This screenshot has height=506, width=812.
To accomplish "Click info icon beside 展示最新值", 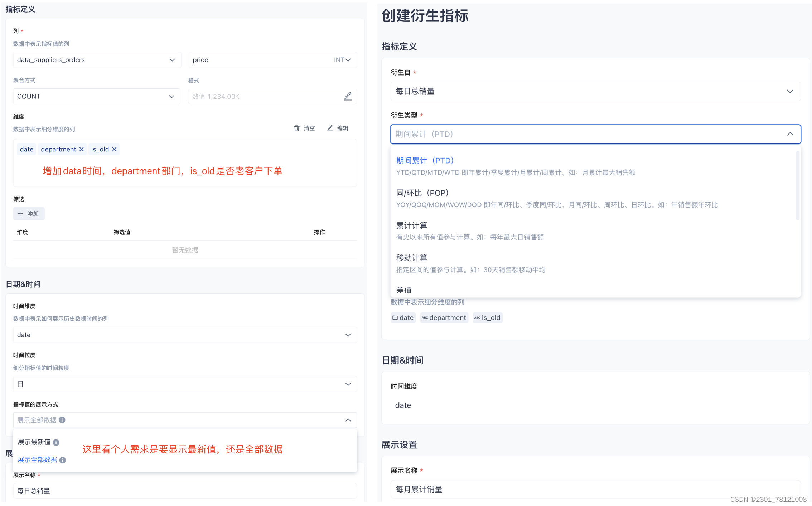I will click(x=56, y=442).
